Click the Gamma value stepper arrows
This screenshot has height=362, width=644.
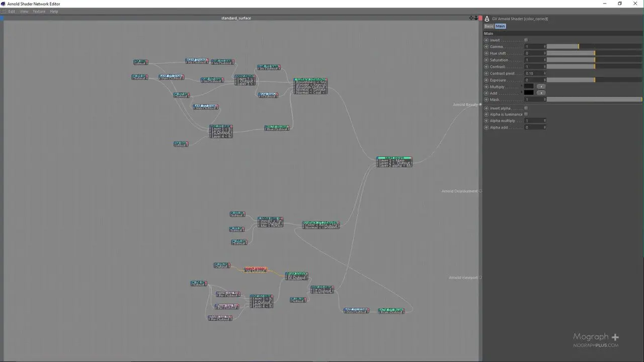(x=544, y=47)
